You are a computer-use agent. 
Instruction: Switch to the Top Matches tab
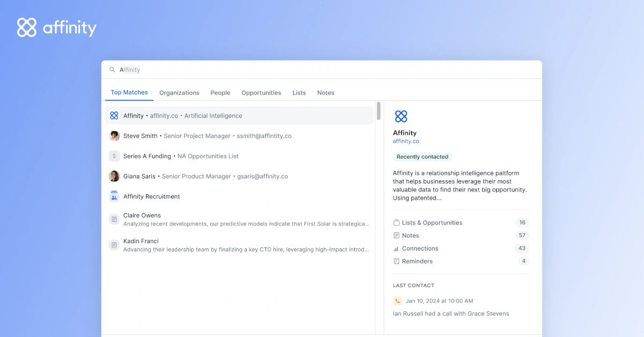129,92
